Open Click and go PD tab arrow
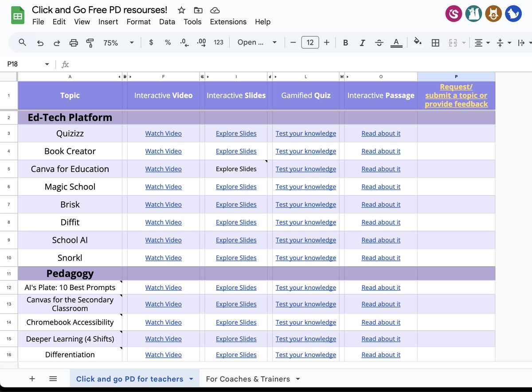The width and height of the screenshot is (532, 392). point(191,379)
